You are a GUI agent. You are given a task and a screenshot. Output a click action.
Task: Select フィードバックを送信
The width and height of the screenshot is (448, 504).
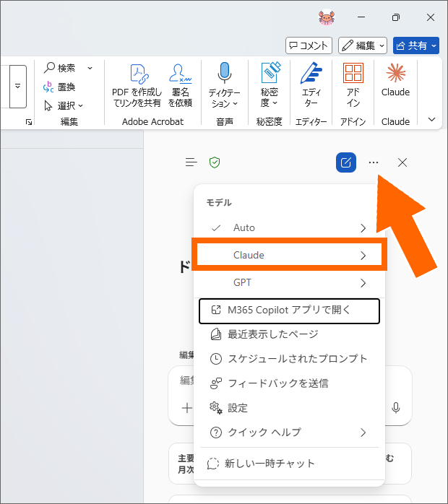[x=288, y=383]
